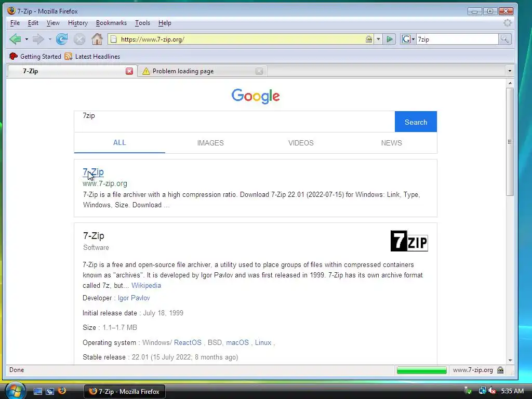This screenshot has height=399, width=532.
Task: Click the 5:35 AM taskbar clock
Action: tap(512, 391)
